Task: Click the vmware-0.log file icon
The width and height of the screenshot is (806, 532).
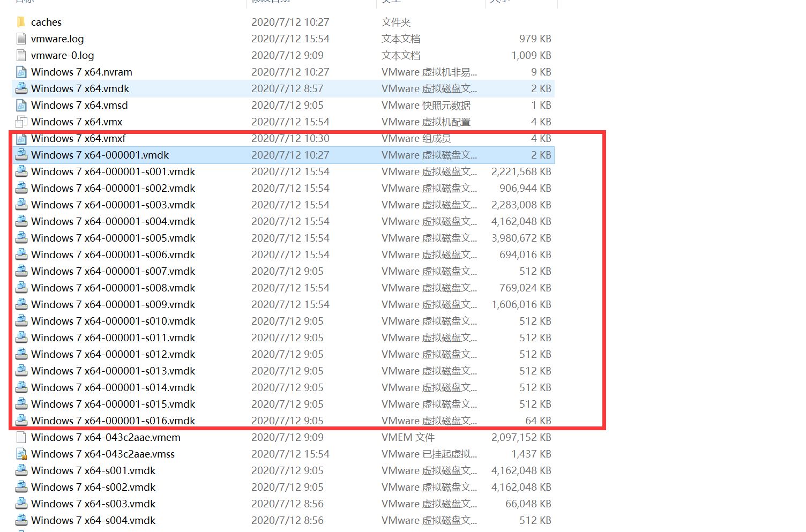Action: click(x=21, y=55)
